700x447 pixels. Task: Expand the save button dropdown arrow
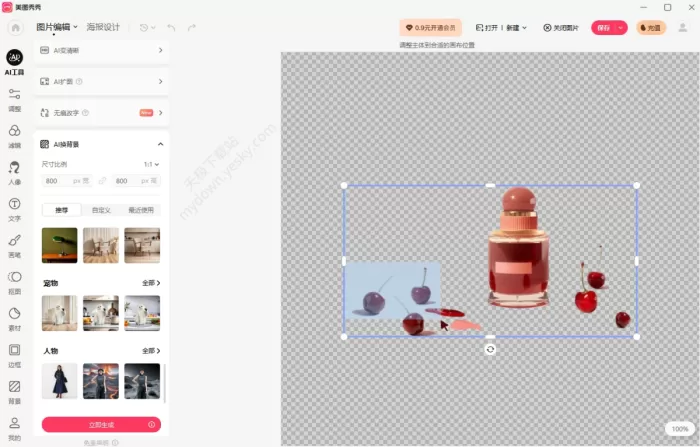click(x=621, y=28)
